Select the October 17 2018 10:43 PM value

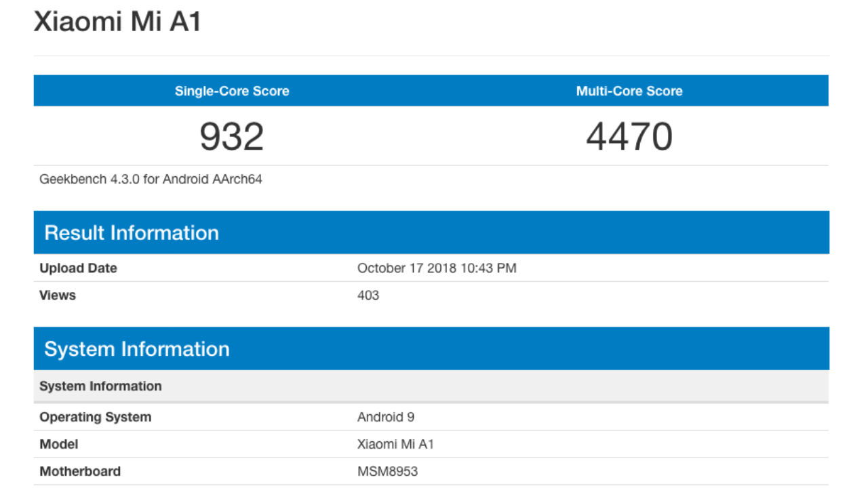(x=437, y=268)
